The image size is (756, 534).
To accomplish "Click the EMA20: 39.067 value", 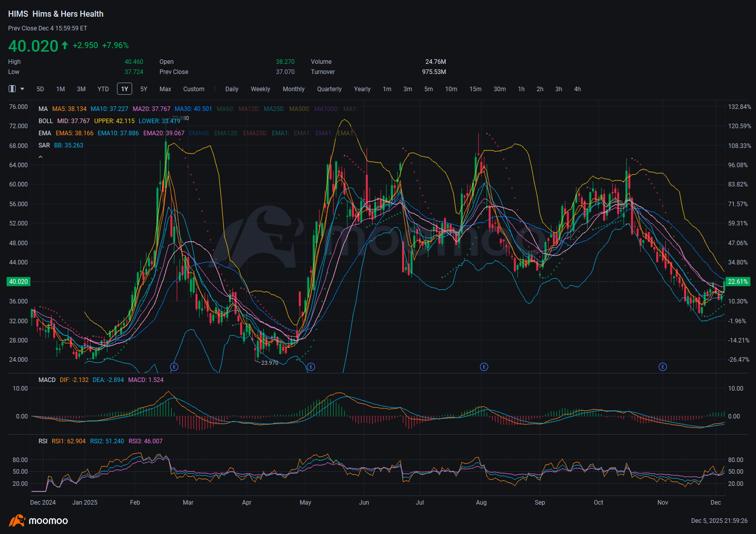I will [164, 133].
